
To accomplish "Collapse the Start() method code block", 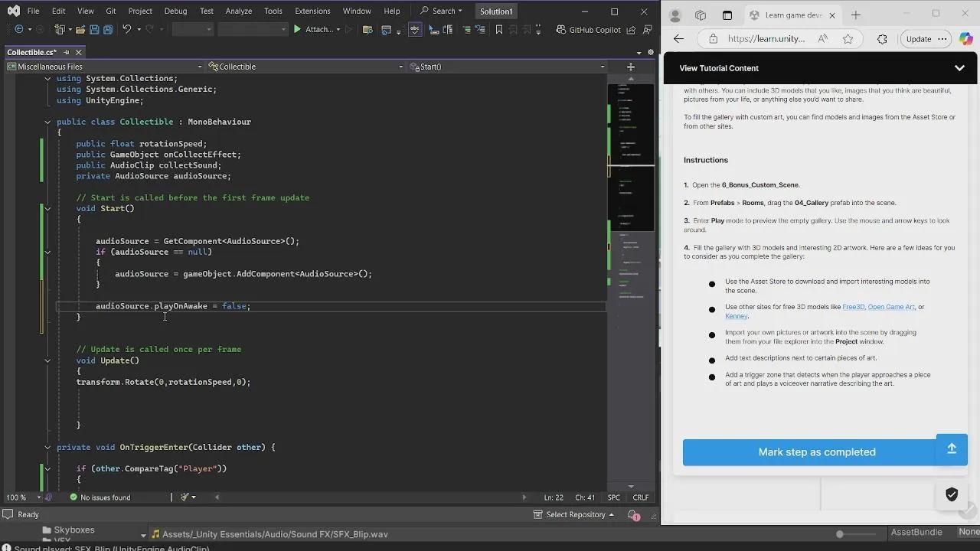I will [47, 208].
